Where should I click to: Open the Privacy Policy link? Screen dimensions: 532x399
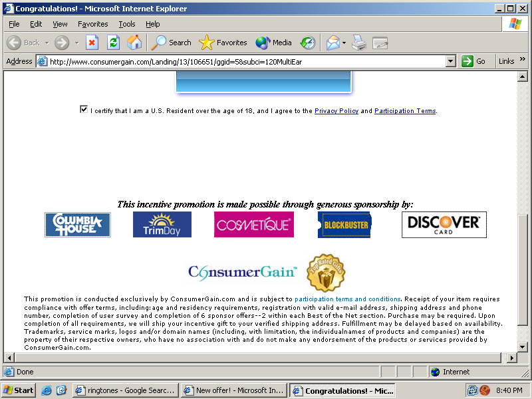point(336,111)
